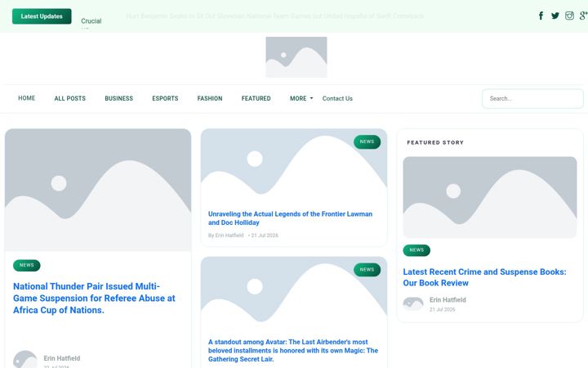Open the Contact Us link
Viewport: 588px width, 368px height.
coord(337,98)
